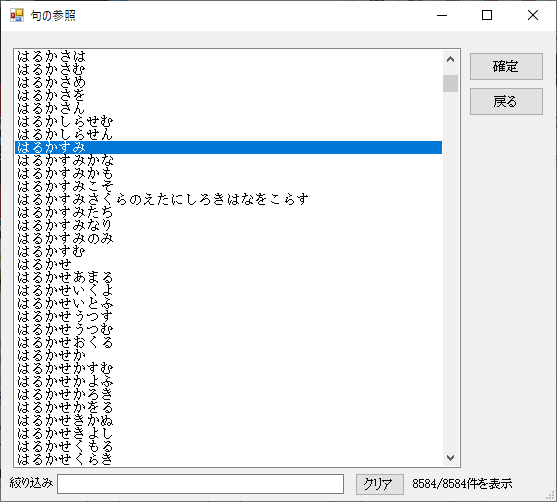Click the list scrollbar up arrow
This screenshot has width=557, height=502.
[450, 59]
